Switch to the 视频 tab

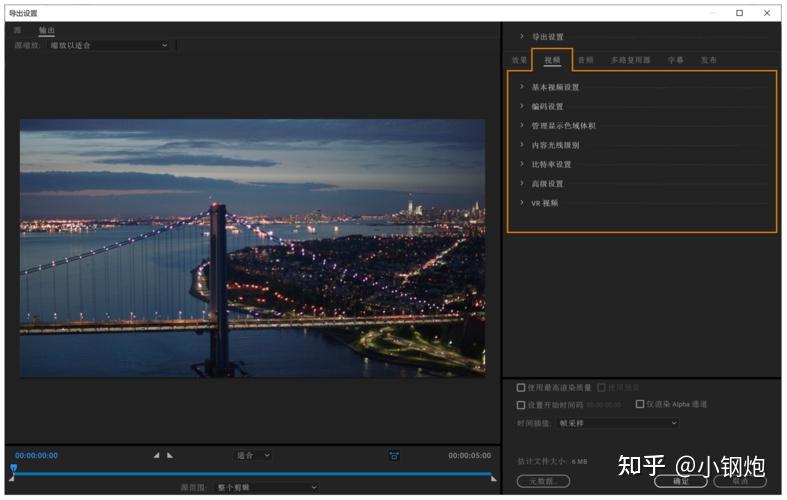tap(552, 60)
